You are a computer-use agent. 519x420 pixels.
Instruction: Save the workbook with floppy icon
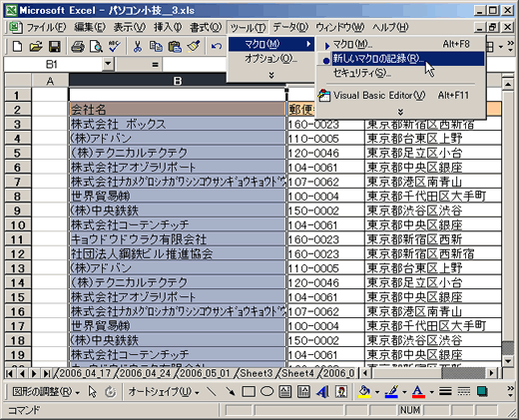(x=55, y=46)
